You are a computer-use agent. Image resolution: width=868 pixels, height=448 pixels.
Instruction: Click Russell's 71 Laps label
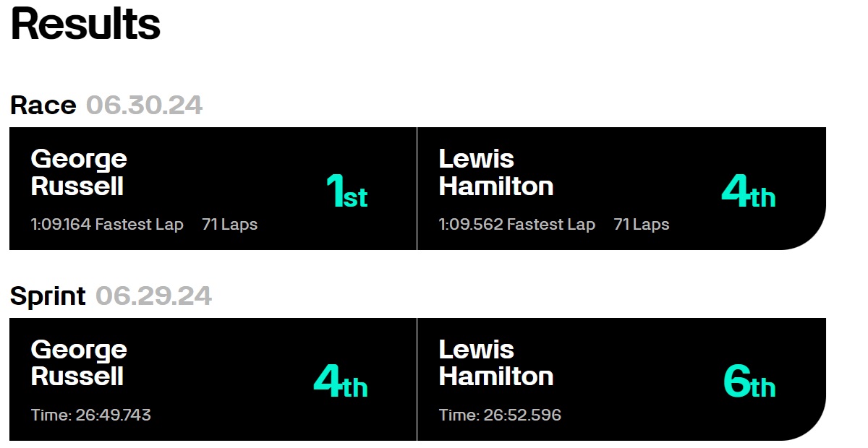point(230,225)
